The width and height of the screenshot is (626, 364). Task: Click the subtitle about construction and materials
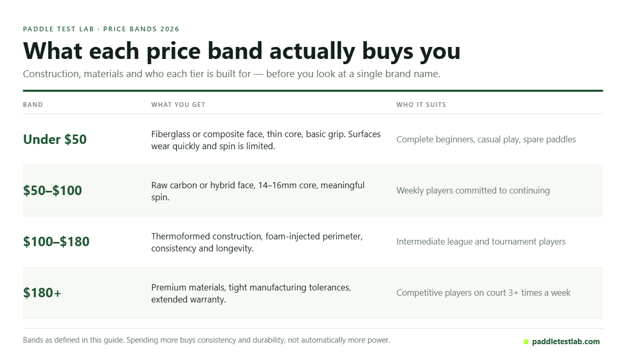(x=232, y=74)
